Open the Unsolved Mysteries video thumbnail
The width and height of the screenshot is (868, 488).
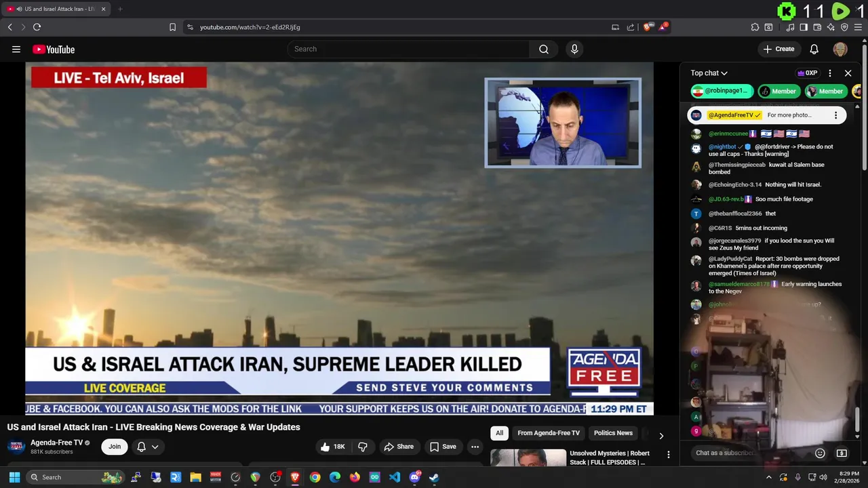pyautogui.click(x=528, y=458)
